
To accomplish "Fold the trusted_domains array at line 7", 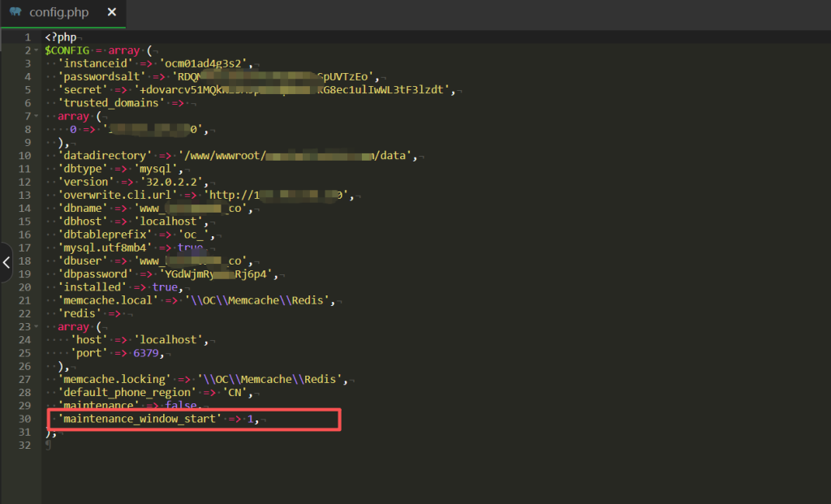I will [37, 116].
